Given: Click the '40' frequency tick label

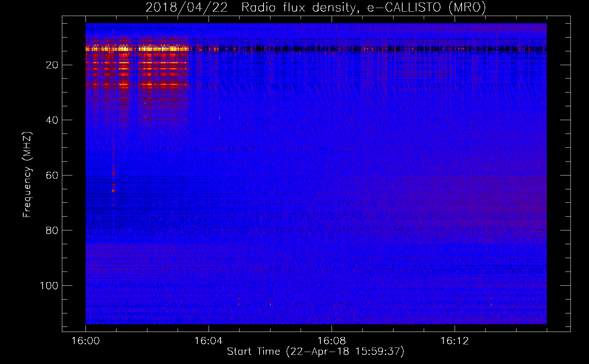Looking at the screenshot, I should point(52,120).
